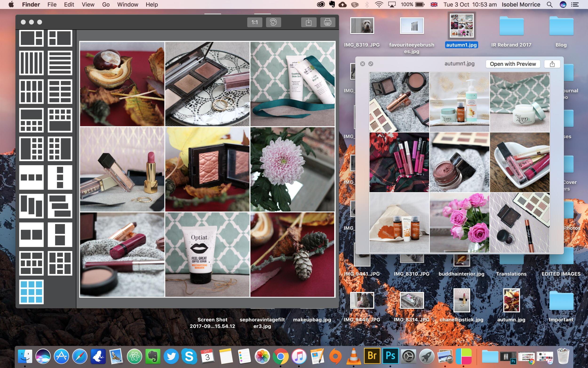Open Google Chrome from the dock
Screen dimensions: 588x368
281,356
